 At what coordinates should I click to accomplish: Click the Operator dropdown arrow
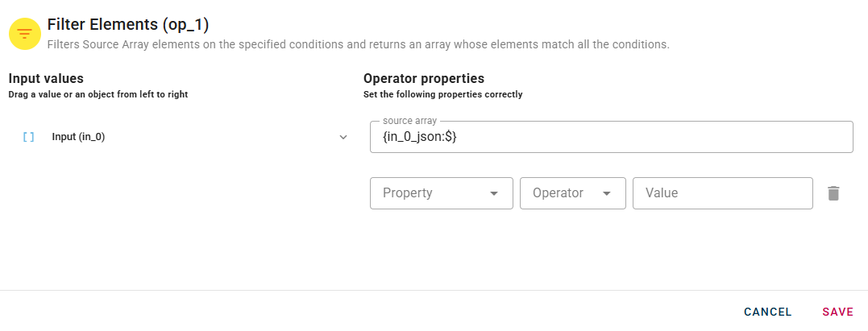click(x=608, y=193)
